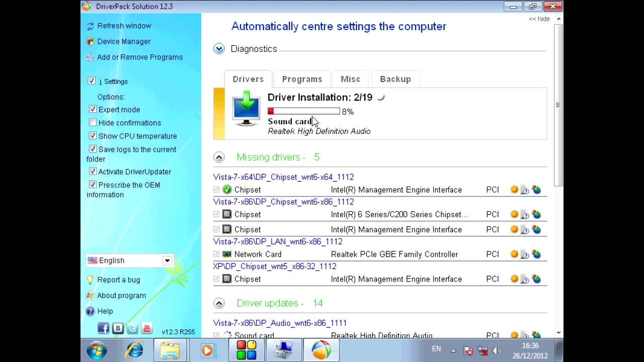Click the green check status icon beside Chipset

click(227, 190)
